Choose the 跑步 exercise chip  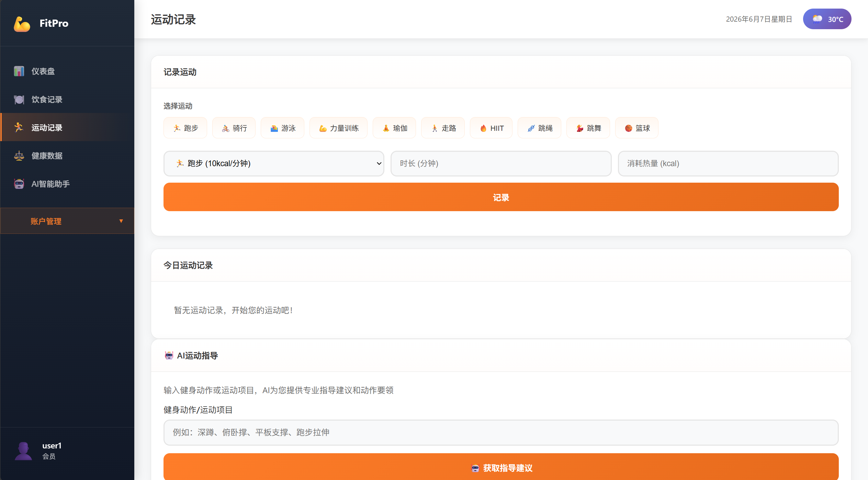[185, 128]
